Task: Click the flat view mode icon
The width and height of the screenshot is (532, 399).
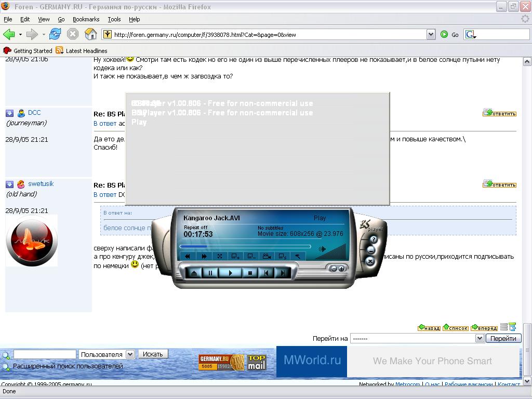Action: 504,327
